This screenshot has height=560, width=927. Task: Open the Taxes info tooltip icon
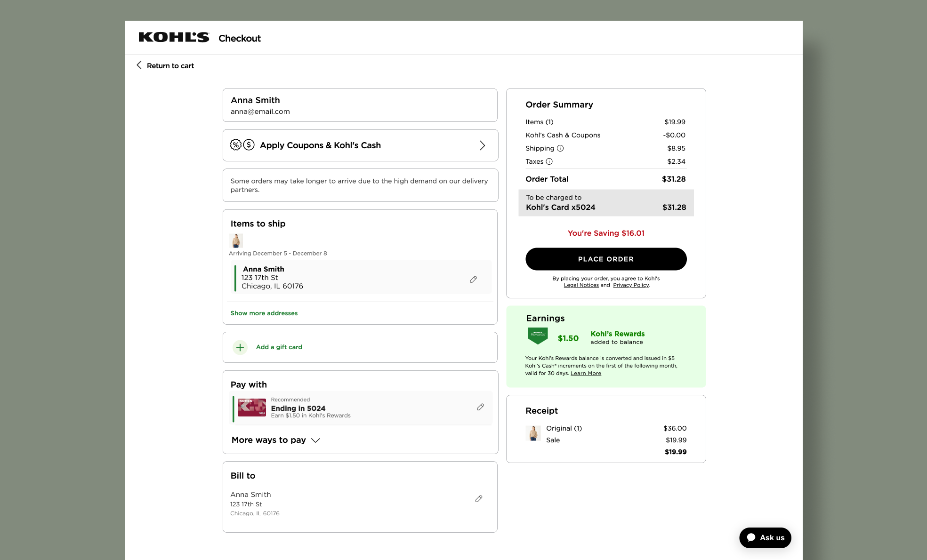pos(549,161)
